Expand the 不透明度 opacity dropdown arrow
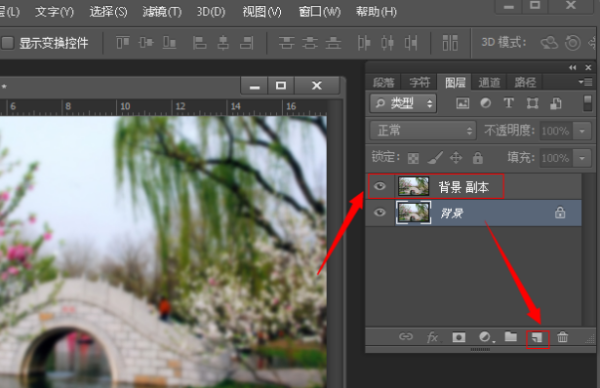Screen dimensions: 600x388 coord(582,131)
